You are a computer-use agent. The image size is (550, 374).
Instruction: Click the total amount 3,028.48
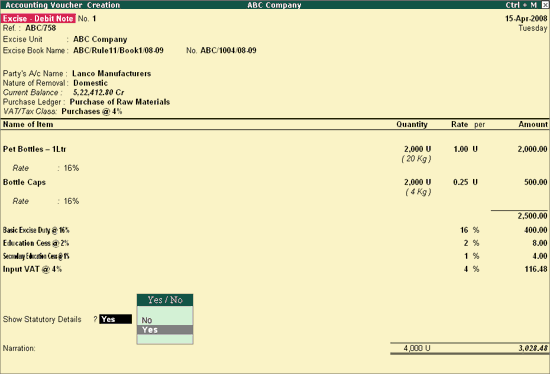(533, 348)
